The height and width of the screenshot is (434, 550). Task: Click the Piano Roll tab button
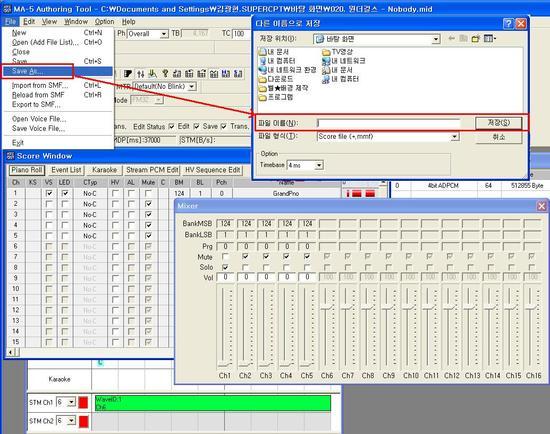click(27, 170)
